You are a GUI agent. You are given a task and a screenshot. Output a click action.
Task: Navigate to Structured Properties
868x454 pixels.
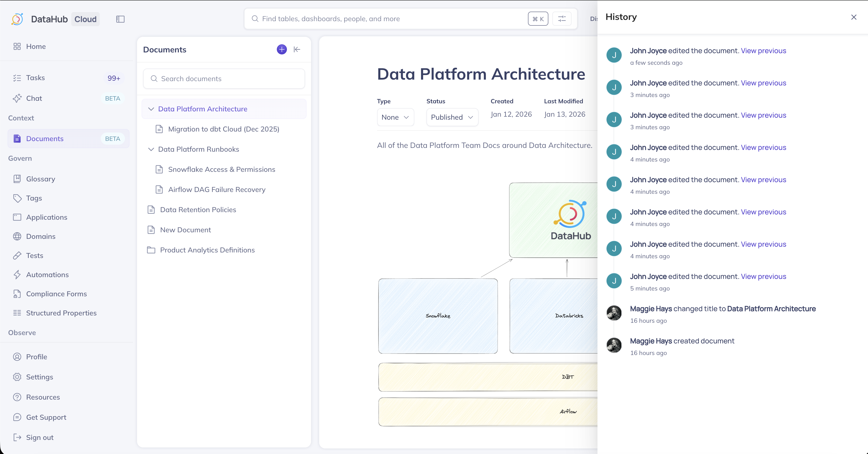click(61, 313)
